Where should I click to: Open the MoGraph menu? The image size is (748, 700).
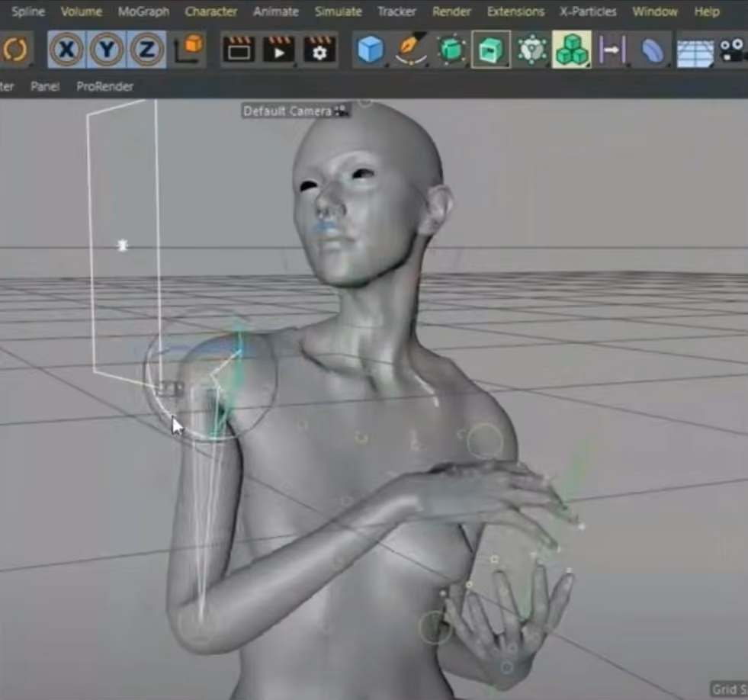point(143,11)
